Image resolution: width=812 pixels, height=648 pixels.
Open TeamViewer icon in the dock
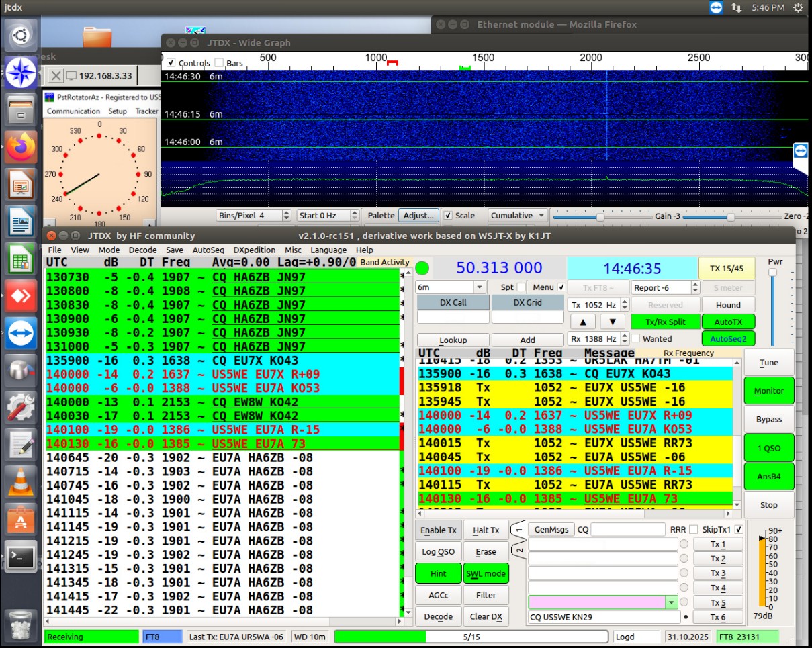[x=21, y=332]
